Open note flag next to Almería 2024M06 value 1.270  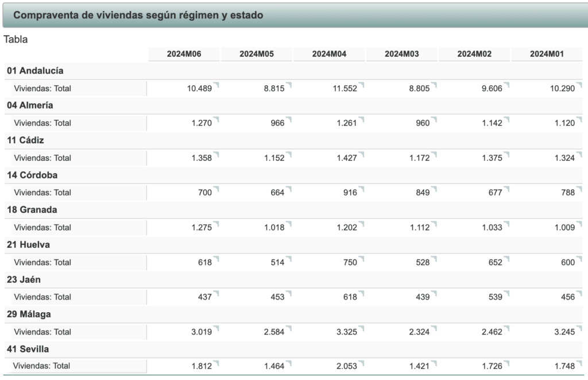coord(216,120)
